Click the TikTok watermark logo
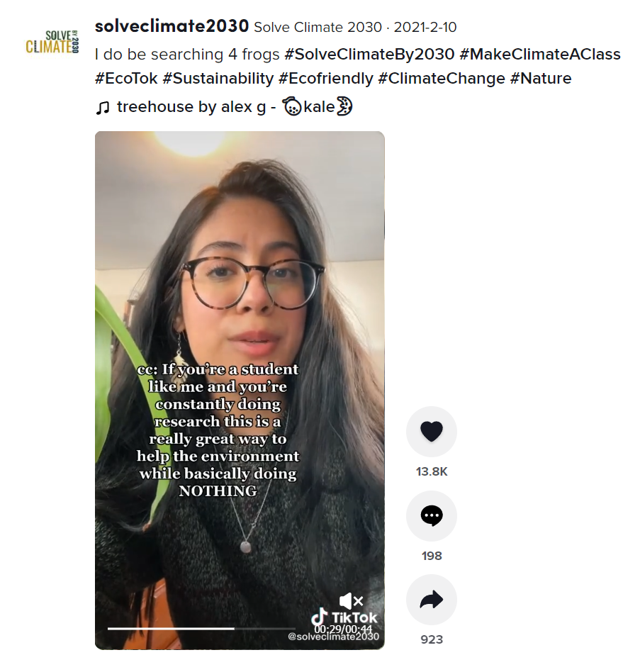Screen dimensions: 640x672 344,617
